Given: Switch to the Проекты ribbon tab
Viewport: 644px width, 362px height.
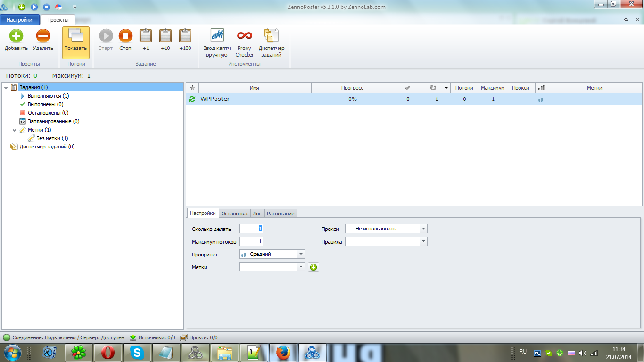Looking at the screenshot, I should click(58, 20).
